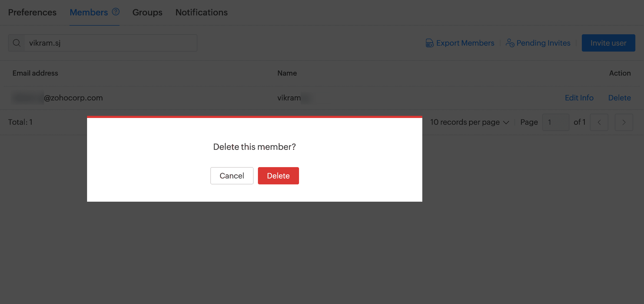Click the Pending Invites person icon
The width and height of the screenshot is (644, 304).
(510, 43)
